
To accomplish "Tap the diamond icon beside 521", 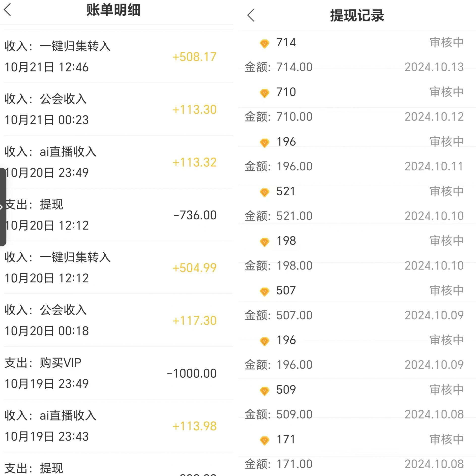I will pos(265,193).
